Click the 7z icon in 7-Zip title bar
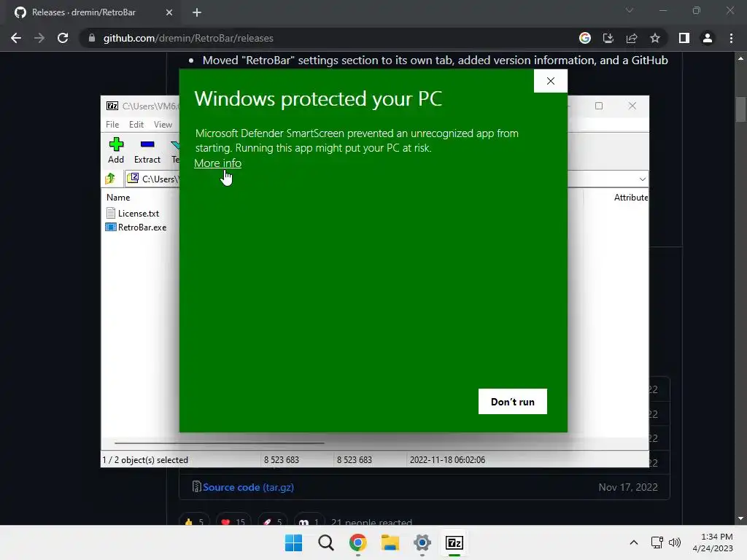 (112, 106)
